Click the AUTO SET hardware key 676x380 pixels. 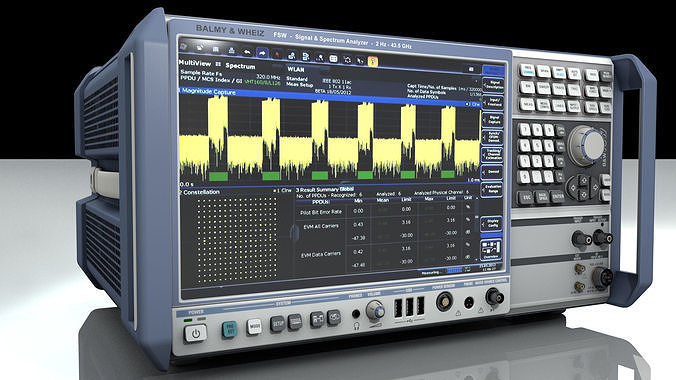click(574, 73)
